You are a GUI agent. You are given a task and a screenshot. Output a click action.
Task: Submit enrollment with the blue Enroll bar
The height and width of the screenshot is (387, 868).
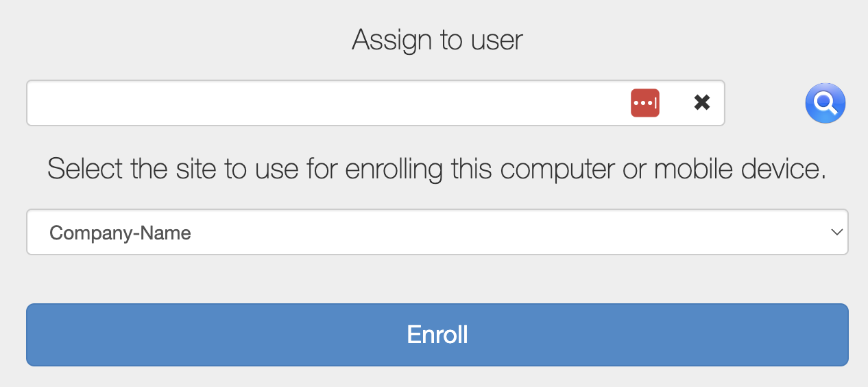point(437,335)
